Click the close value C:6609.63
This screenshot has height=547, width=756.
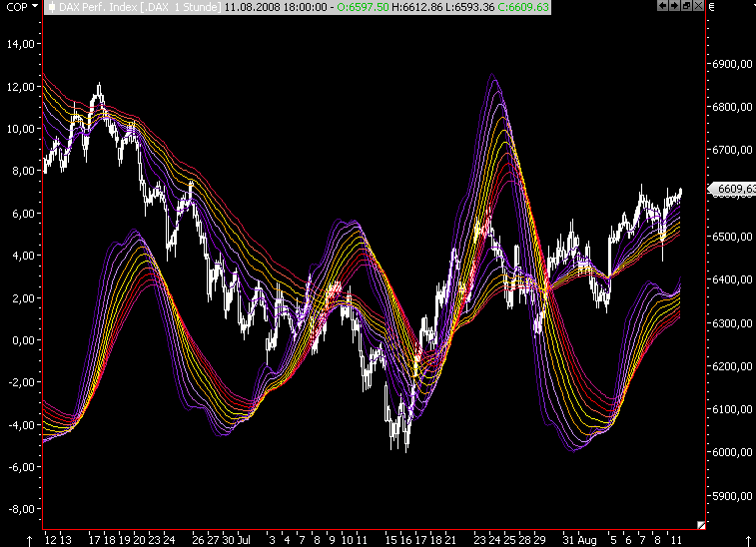coord(523,7)
